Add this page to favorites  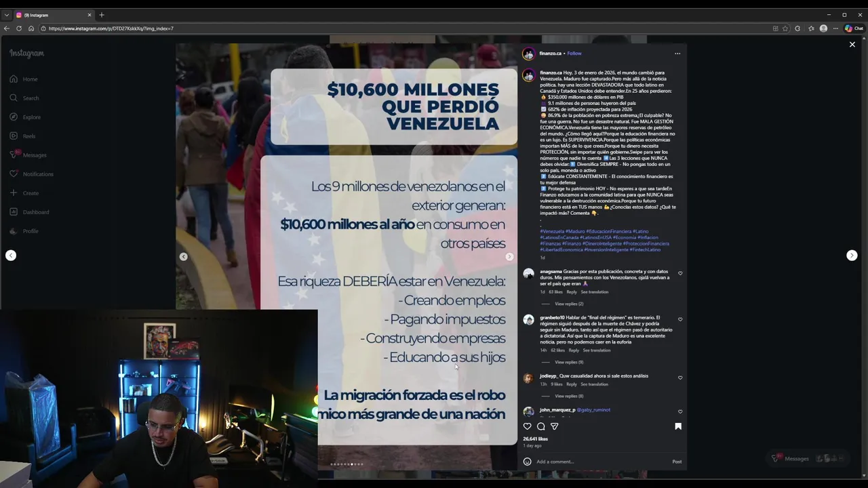(785, 28)
